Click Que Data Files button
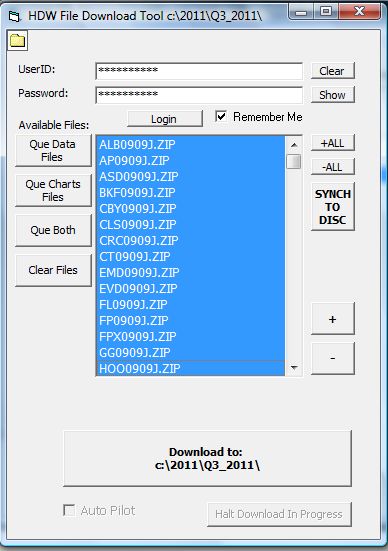This screenshot has width=388, height=551. tap(53, 150)
